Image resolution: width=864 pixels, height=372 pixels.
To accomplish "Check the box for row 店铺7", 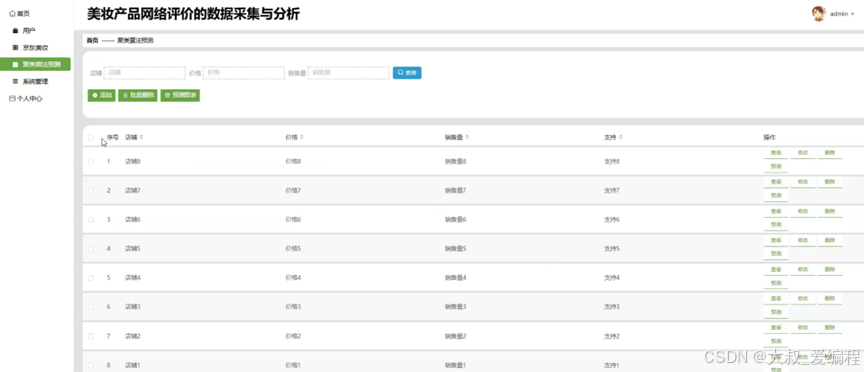I will click(x=91, y=190).
